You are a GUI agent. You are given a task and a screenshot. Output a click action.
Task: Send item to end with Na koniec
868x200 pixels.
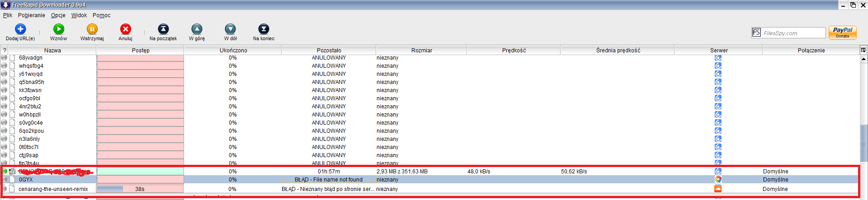coord(264,29)
